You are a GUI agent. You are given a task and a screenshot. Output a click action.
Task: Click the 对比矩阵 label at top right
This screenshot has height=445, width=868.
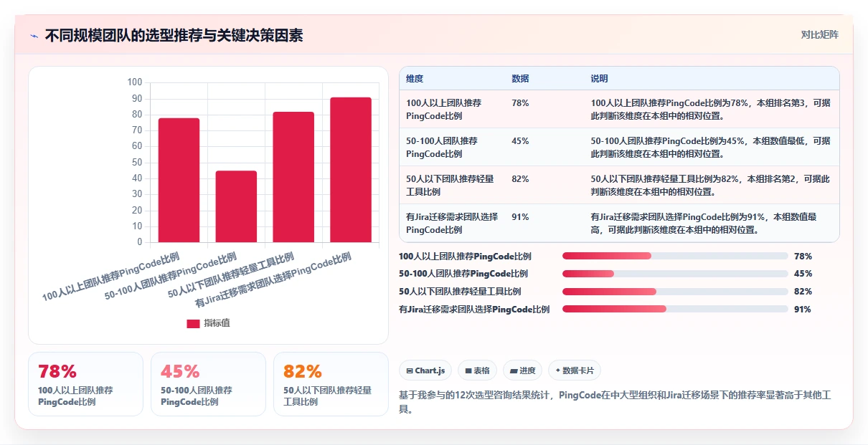(x=819, y=34)
